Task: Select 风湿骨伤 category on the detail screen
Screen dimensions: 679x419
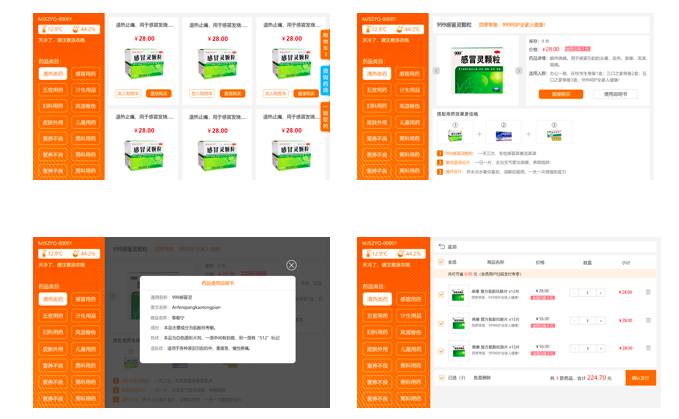Action: pos(410,106)
